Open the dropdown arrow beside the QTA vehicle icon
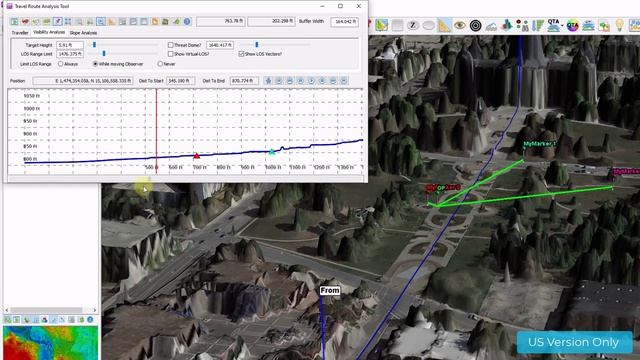 coord(562,26)
